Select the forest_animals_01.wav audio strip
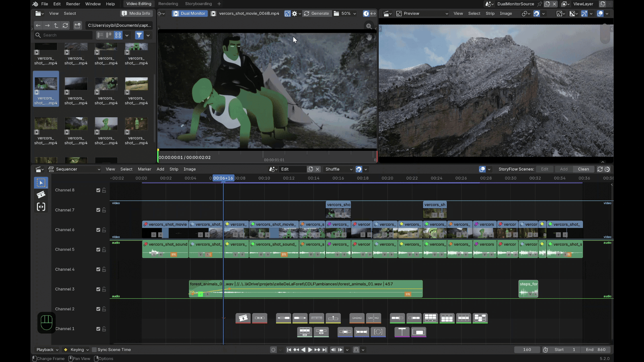The height and width of the screenshot is (362, 644). click(x=306, y=289)
